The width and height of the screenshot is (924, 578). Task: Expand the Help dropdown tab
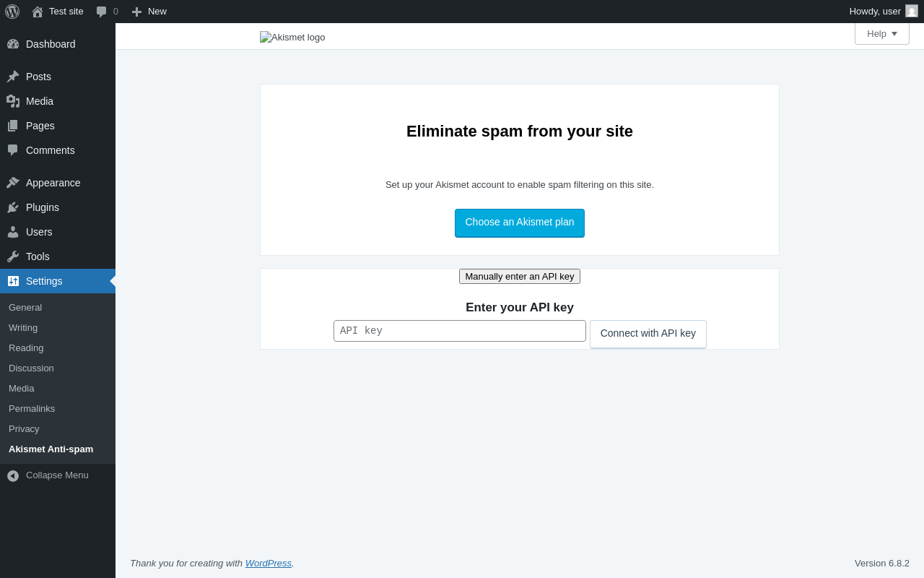[x=882, y=33]
